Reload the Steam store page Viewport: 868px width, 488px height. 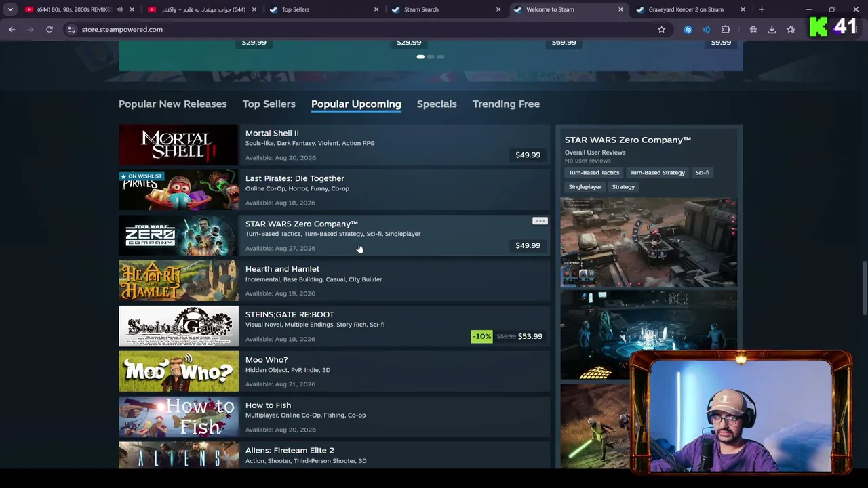[x=50, y=29]
